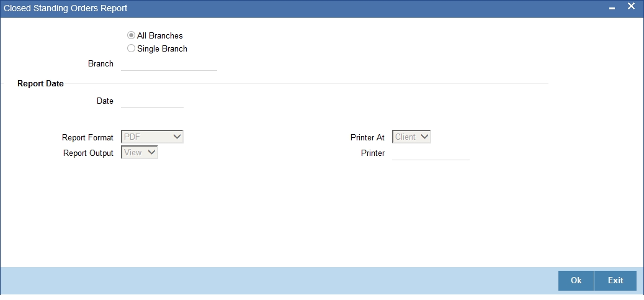Viewport: 644px width, 300px height.
Task: Focus the Date field under Report Date
Action: click(153, 101)
